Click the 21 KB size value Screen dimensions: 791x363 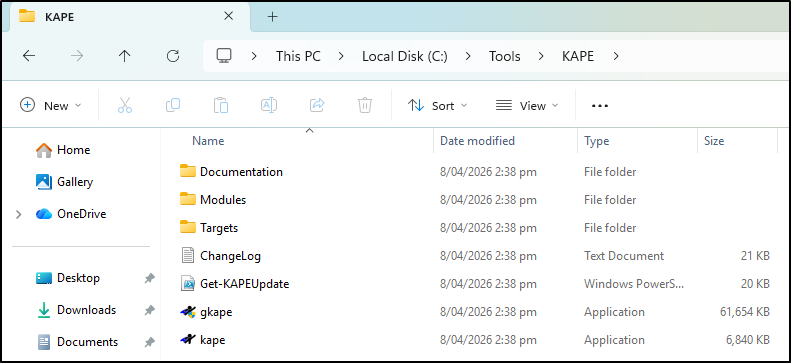point(755,256)
